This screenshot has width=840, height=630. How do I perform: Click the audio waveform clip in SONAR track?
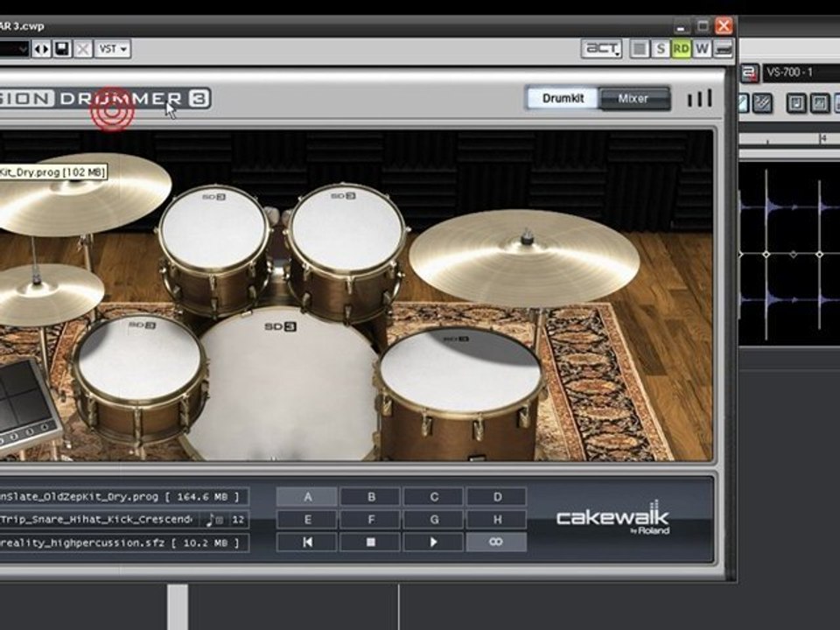(x=789, y=255)
